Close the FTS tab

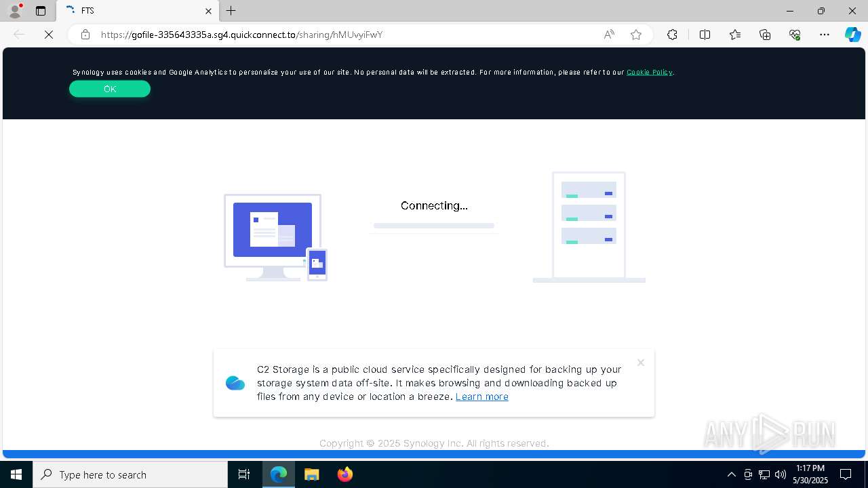pyautogui.click(x=208, y=11)
